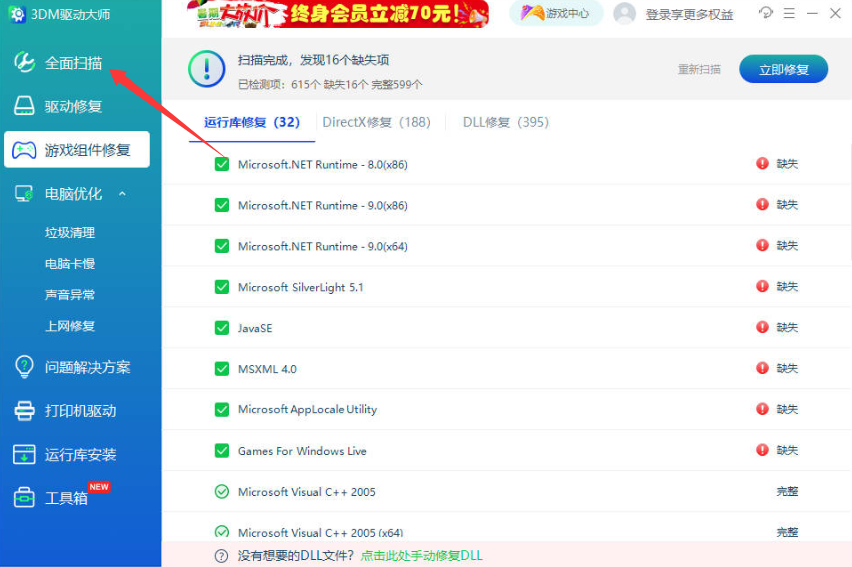Click the headset support icon in title bar
Viewport: 852px width, 567px height.
766,13
